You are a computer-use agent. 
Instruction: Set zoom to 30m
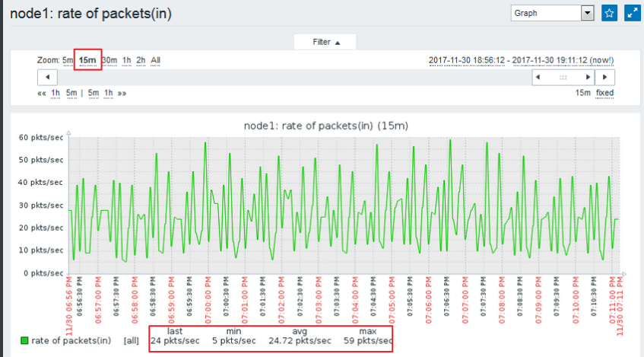coord(109,60)
